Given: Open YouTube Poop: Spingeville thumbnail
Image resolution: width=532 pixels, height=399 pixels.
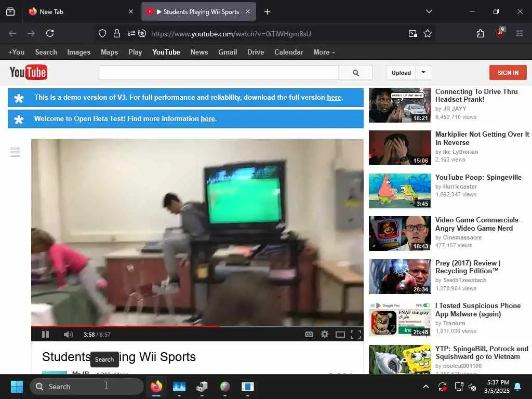Looking at the screenshot, I should click(x=400, y=191).
